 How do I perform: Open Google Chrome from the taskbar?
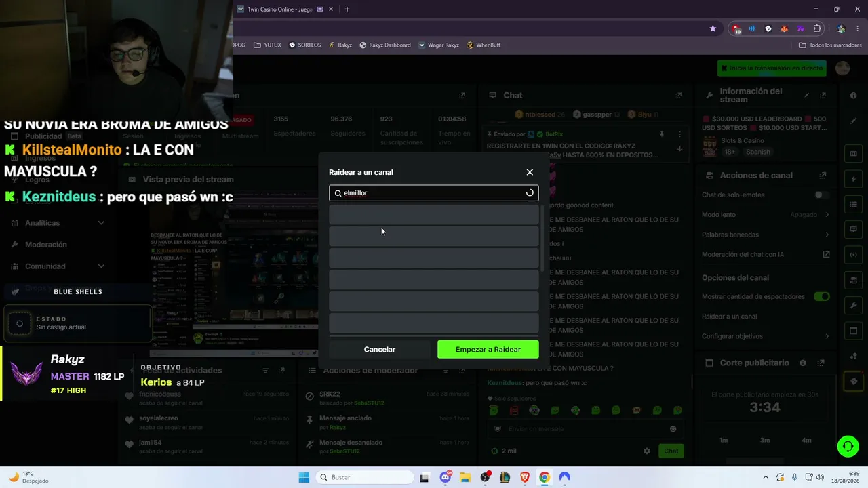tap(545, 477)
